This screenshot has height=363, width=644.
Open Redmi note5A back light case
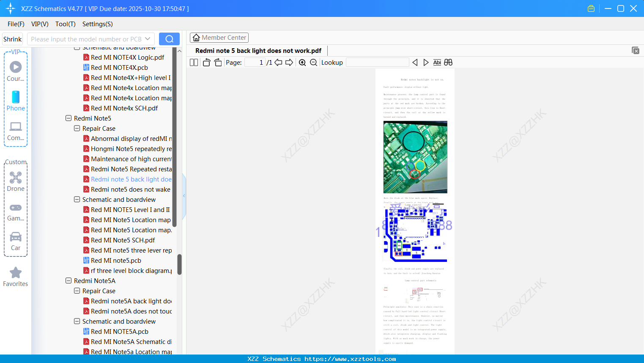click(x=127, y=301)
